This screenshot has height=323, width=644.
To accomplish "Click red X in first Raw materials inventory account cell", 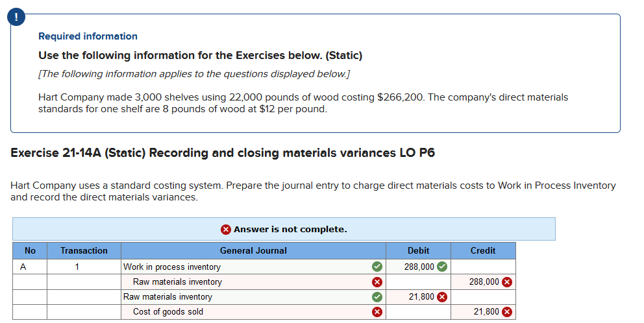I will (x=377, y=282).
